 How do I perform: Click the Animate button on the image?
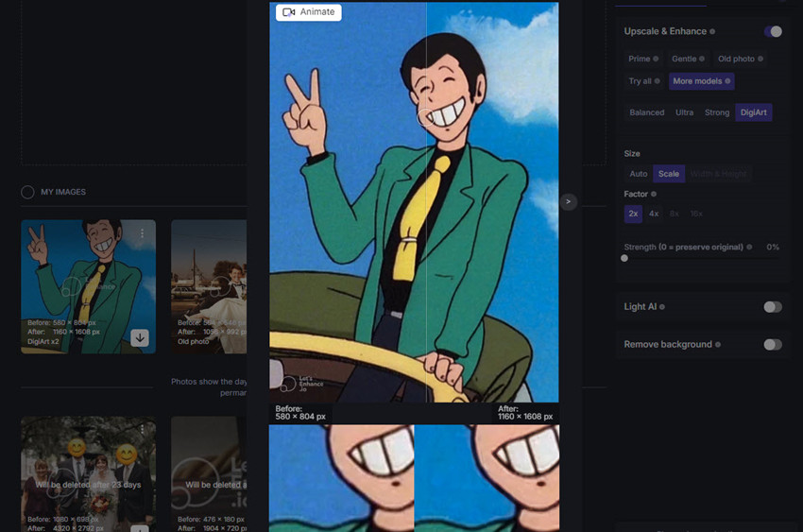pyautogui.click(x=308, y=11)
